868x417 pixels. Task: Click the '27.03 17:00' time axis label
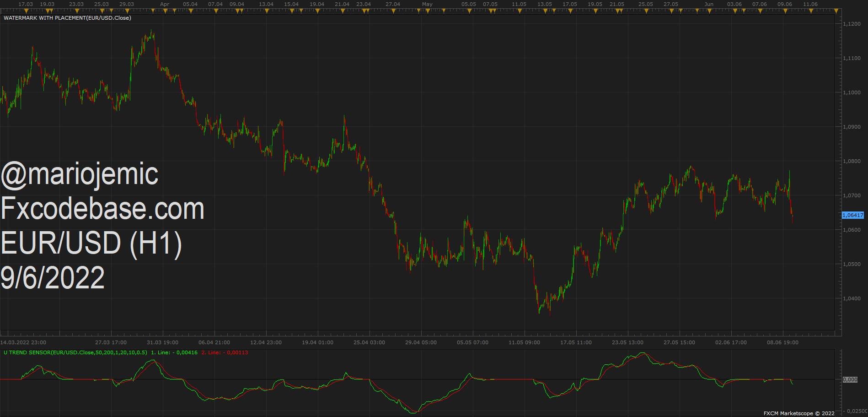click(x=111, y=342)
